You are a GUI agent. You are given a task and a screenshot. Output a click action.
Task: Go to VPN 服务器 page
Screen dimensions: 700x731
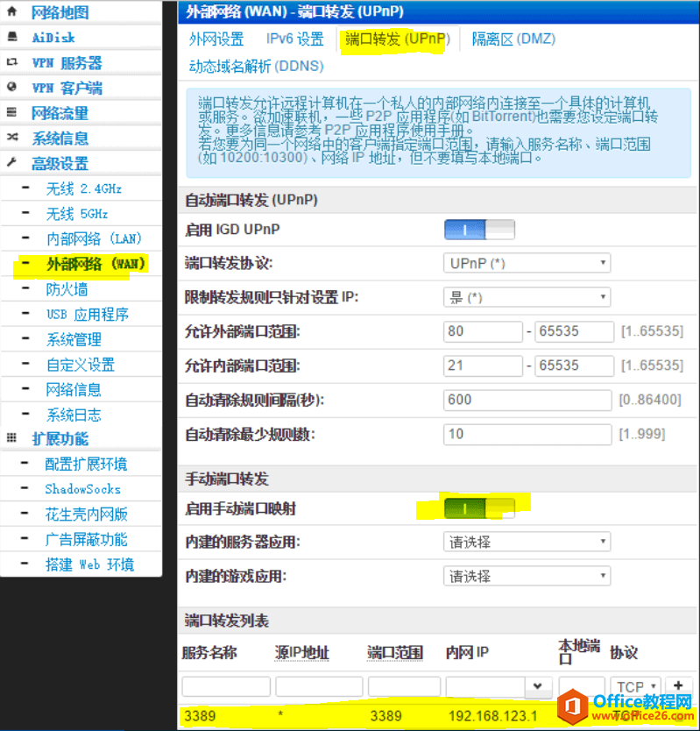pyautogui.click(x=67, y=62)
